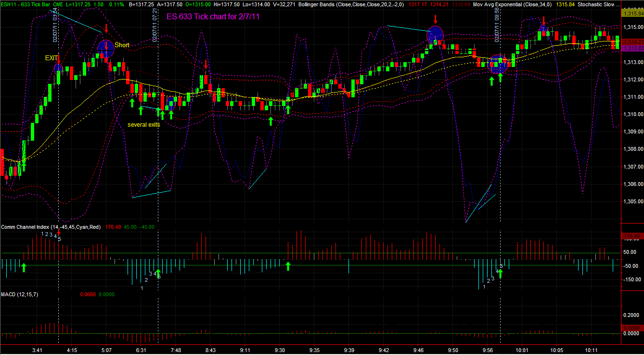Click the yellow 1,315.84 price axis tag

(632, 13)
